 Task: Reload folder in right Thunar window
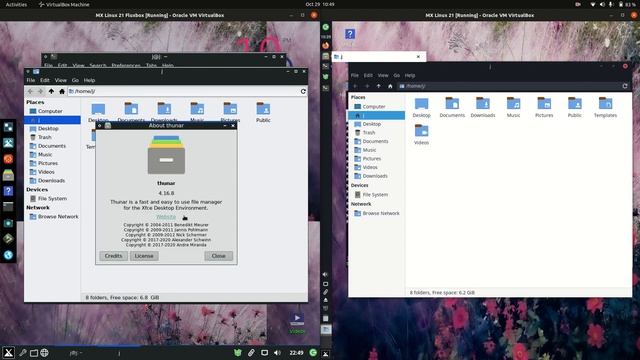click(x=625, y=86)
